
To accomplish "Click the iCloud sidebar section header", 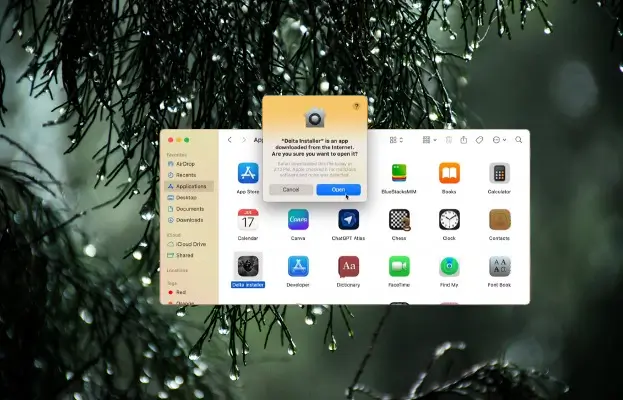I will coord(174,235).
